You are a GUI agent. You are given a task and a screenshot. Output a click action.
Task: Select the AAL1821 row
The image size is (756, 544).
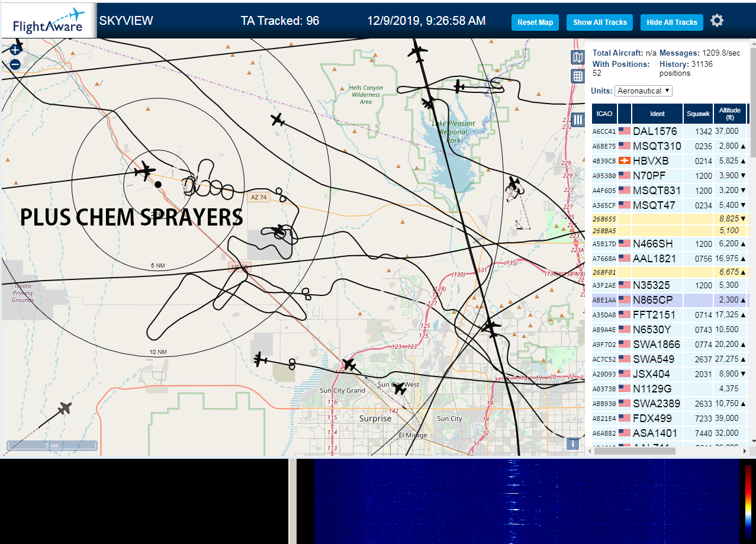[670, 258]
